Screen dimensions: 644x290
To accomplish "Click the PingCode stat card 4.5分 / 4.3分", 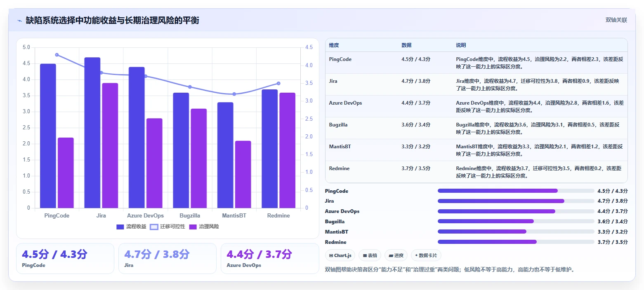I will click(x=65, y=258).
